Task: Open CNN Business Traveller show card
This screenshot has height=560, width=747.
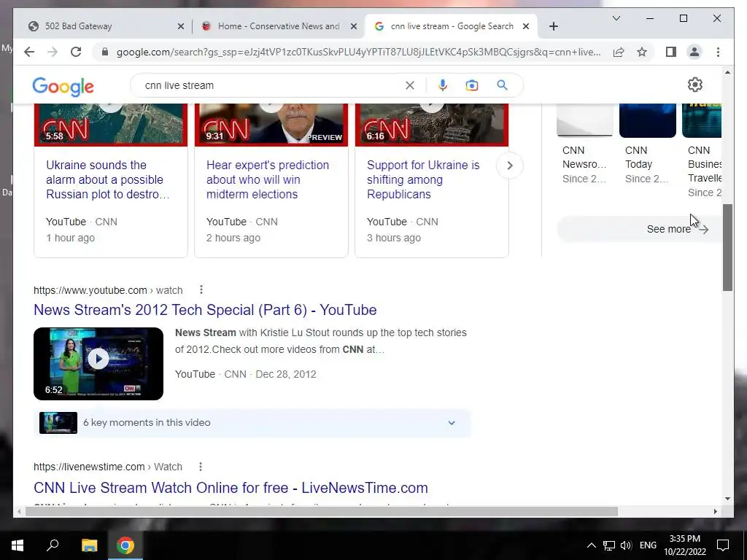Action: pyautogui.click(x=703, y=150)
